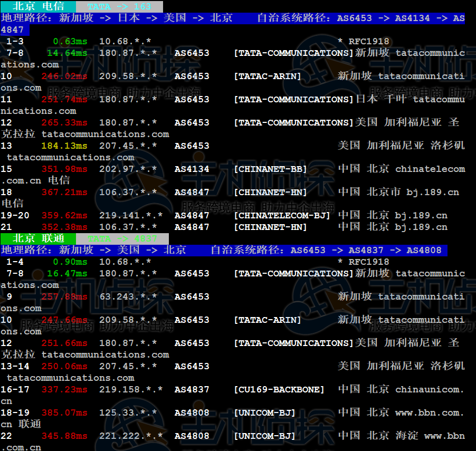Click latency value 345.88ms

point(64,436)
